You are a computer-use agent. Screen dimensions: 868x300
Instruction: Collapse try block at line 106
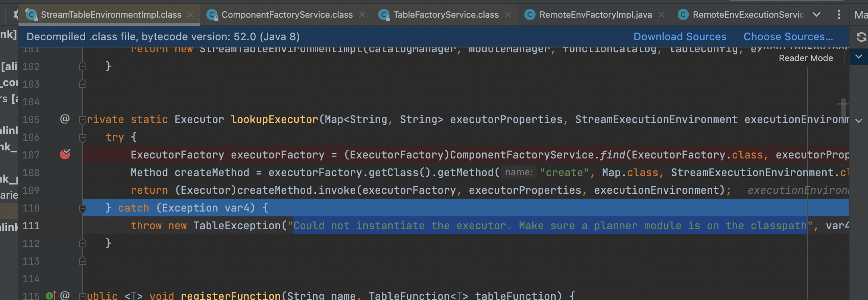[x=83, y=138]
